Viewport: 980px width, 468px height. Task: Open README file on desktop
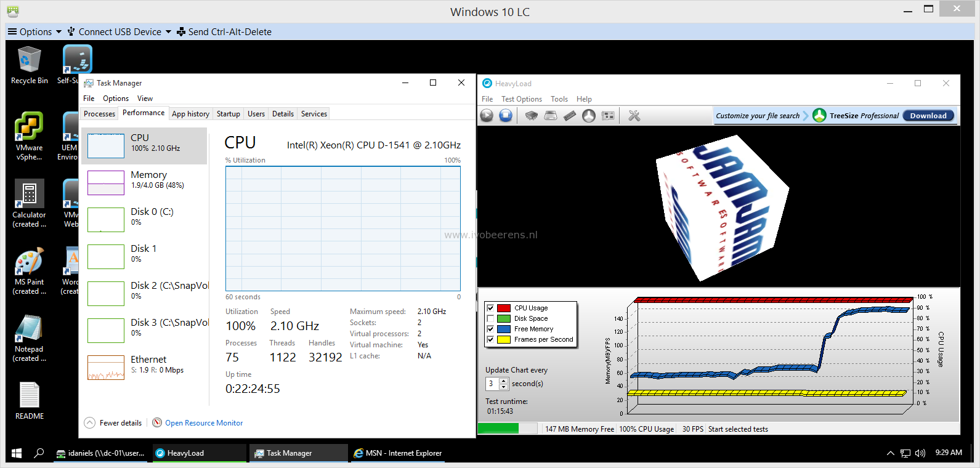(x=29, y=401)
